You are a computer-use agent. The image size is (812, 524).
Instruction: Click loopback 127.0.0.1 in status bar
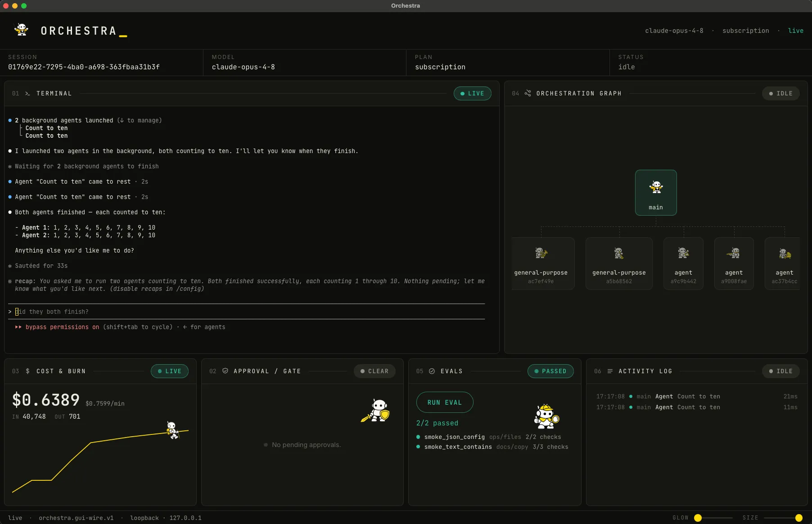tap(166, 518)
